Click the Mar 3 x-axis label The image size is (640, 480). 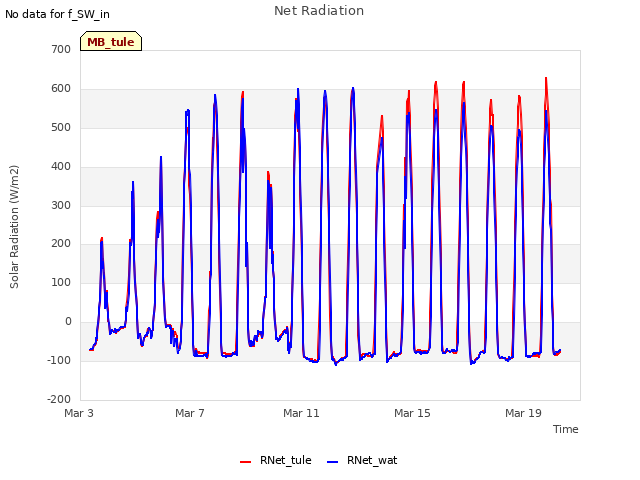pos(79,413)
